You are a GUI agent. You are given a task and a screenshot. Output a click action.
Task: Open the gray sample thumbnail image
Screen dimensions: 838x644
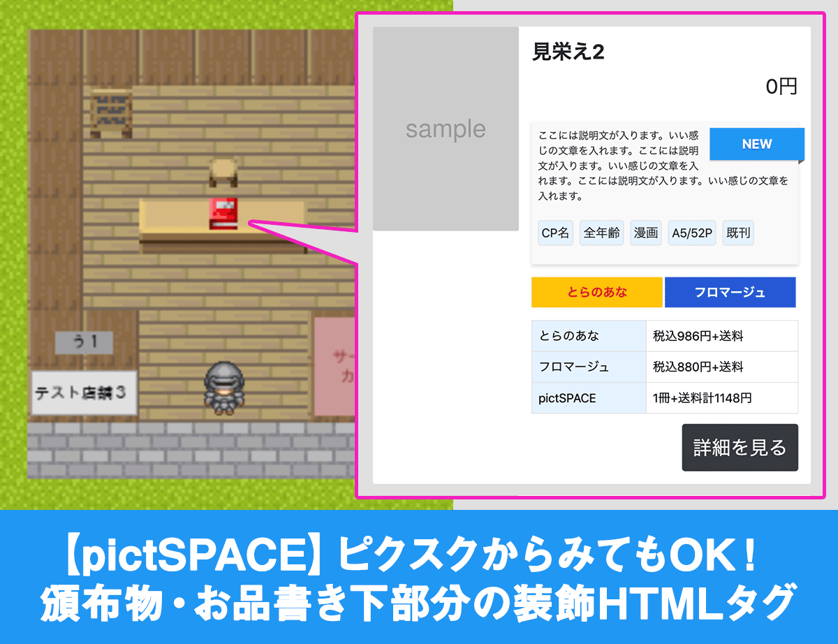(x=446, y=129)
